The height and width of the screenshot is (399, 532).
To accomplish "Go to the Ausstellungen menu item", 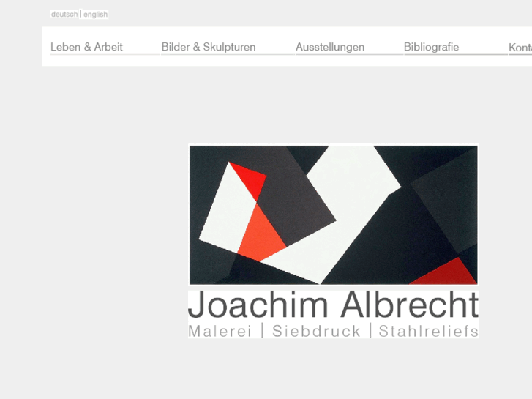I will pyautogui.click(x=330, y=47).
